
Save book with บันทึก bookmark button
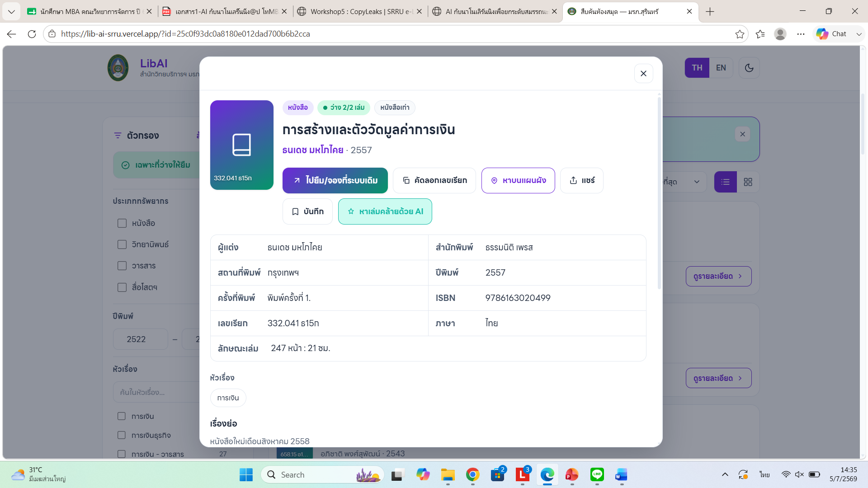(307, 211)
